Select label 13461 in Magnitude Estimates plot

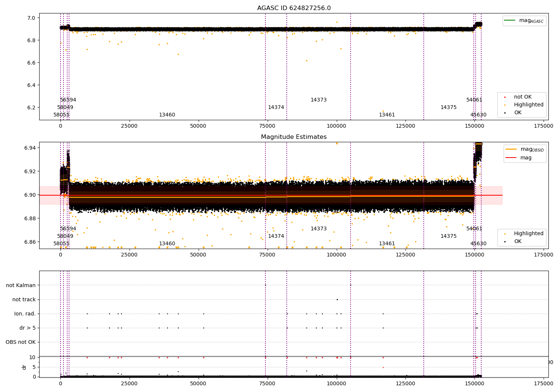pyautogui.click(x=387, y=244)
